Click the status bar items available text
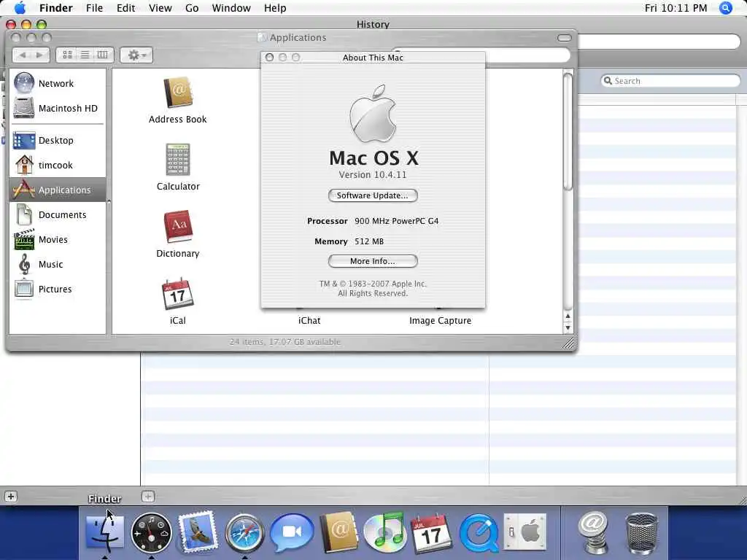Viewport: 747px width, 560px height. (x=285, y=342)
